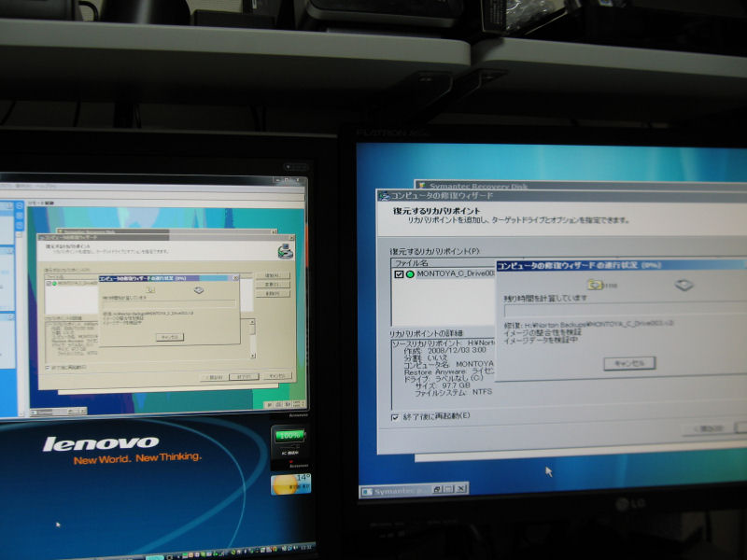Click the 復元するリカバリポイント heading on right monitor
747x560 pixels.
436,211
